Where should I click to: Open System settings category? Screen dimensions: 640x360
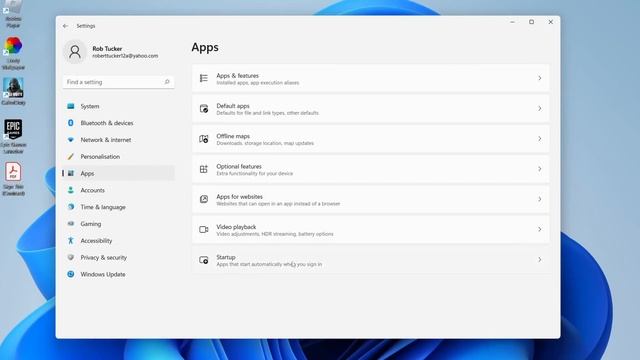(x=90, y=106)
